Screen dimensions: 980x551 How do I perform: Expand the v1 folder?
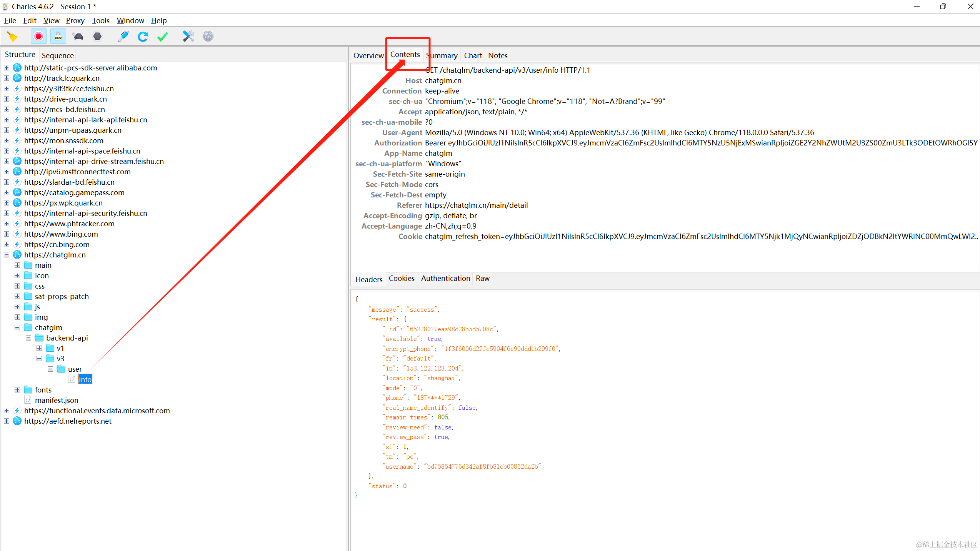39,348
